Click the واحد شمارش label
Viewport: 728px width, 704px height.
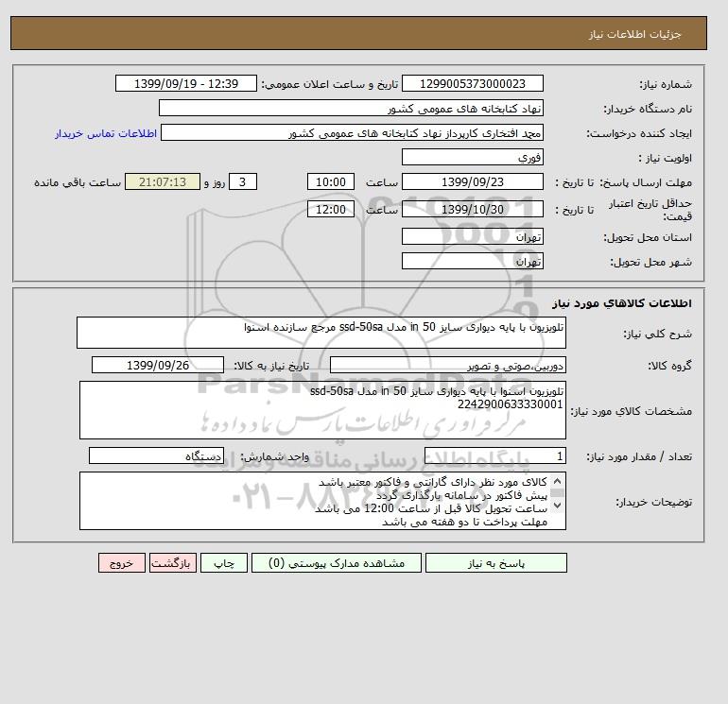click(x=275, y=456)
